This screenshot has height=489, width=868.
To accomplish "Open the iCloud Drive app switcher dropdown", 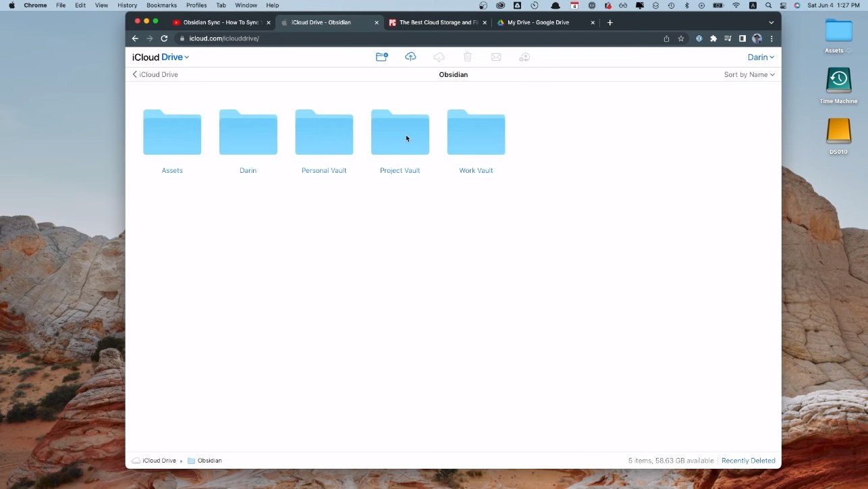I will tap(161, 57).
